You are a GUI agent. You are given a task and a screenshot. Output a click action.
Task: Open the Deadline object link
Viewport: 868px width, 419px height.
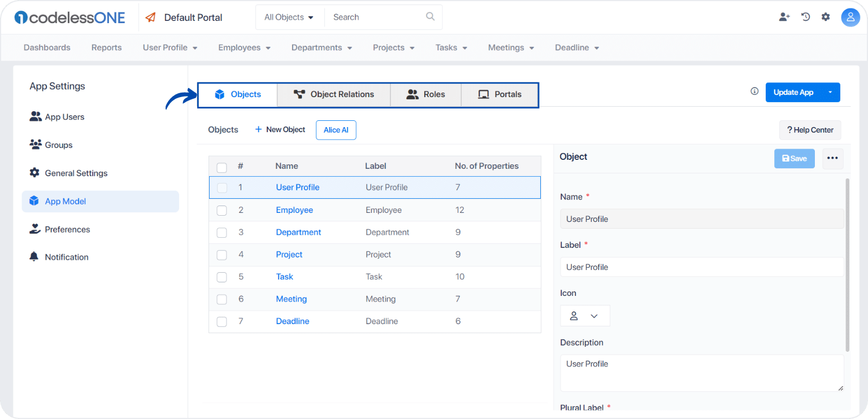click(293, 321)
